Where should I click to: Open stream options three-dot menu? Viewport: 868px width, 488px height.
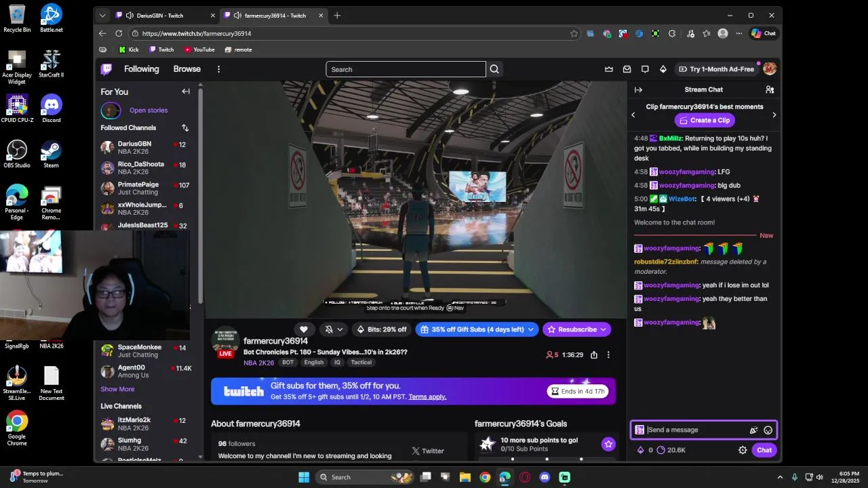click(608, 354)
